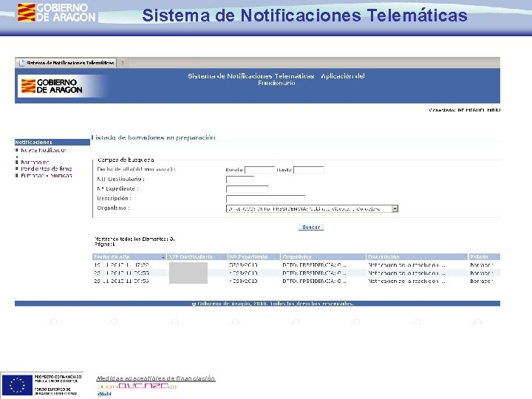Click the Gobierno de Aragón copyright footer bar
532x399 pixels.
tap(258, 304)
